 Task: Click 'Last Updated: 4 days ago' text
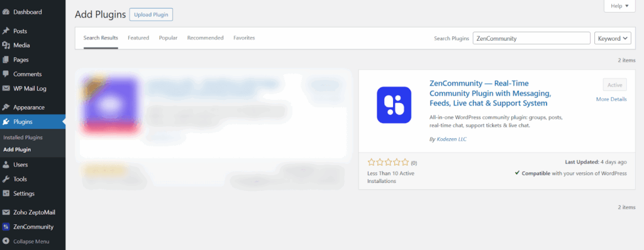pyautogui.click(x=596, y=162)
